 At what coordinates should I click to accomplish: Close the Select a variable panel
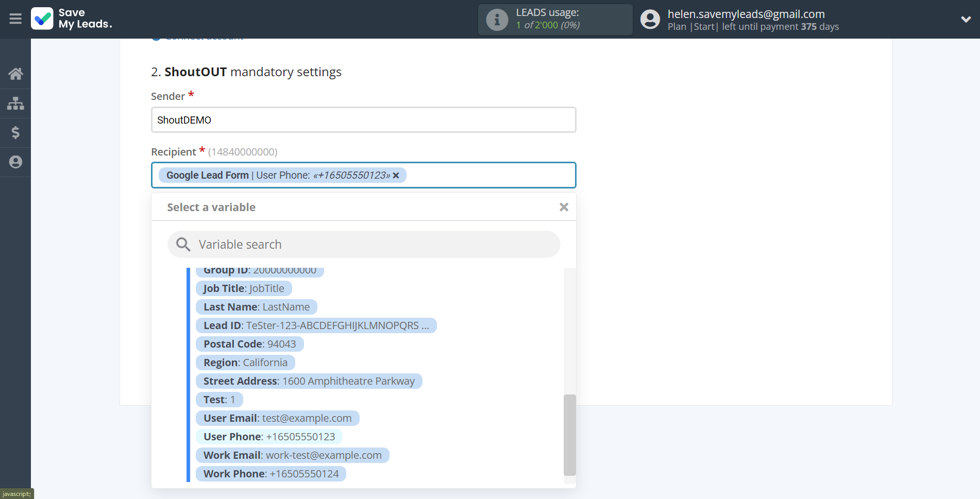(x=564, y=207)
